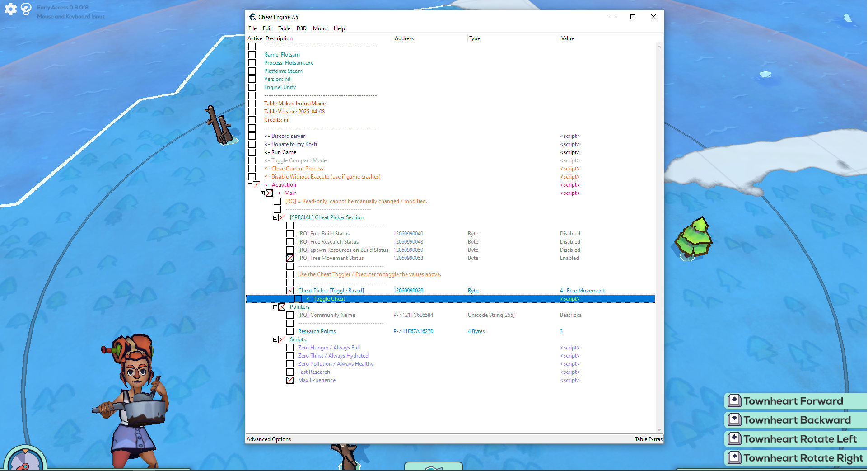Viewport: 868px width, 471px height.
Task: Click the Townheart Backward key icon
Action: [734, 419]
